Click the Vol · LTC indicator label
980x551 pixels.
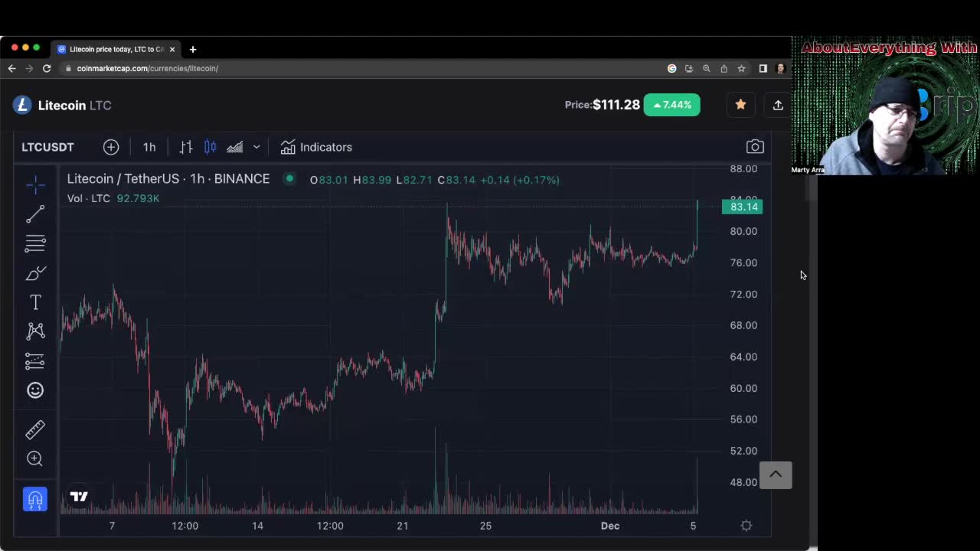(x=89, y=198)
